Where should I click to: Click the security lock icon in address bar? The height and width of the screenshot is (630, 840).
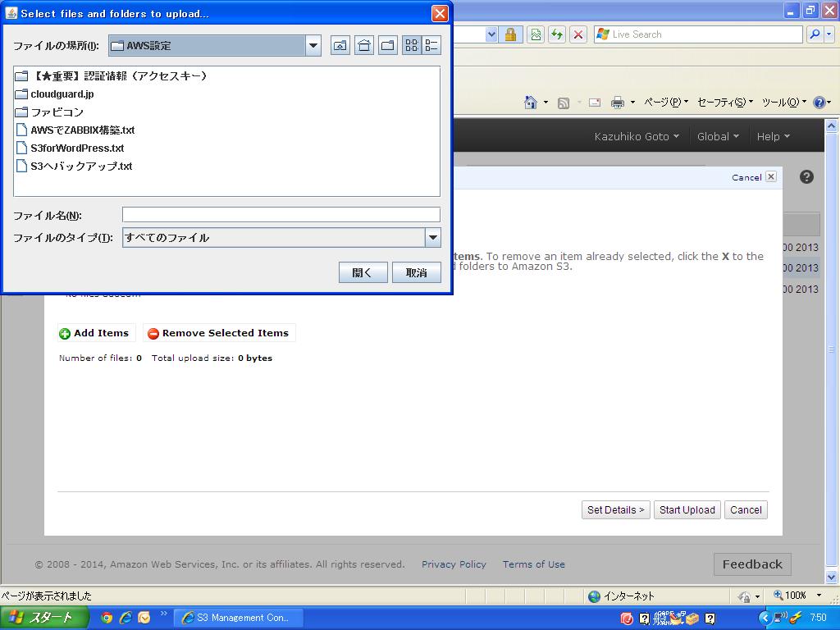click(510, 34)
